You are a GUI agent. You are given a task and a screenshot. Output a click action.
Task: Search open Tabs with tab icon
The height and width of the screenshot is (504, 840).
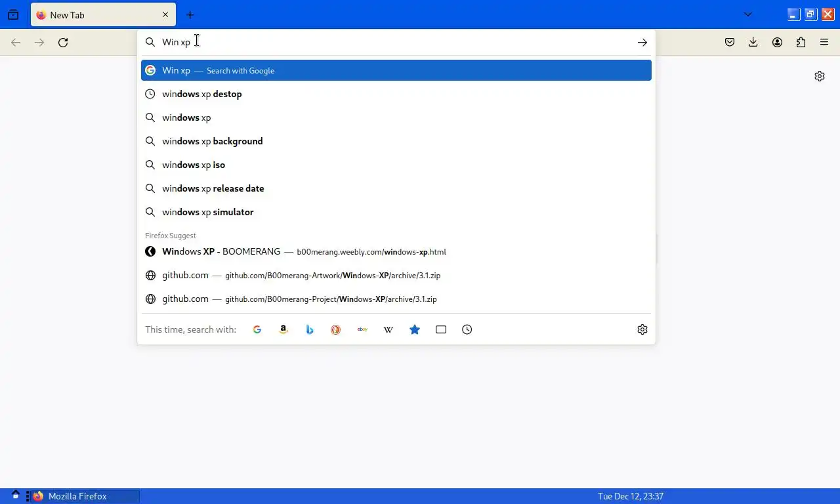(x=441, y=329)
